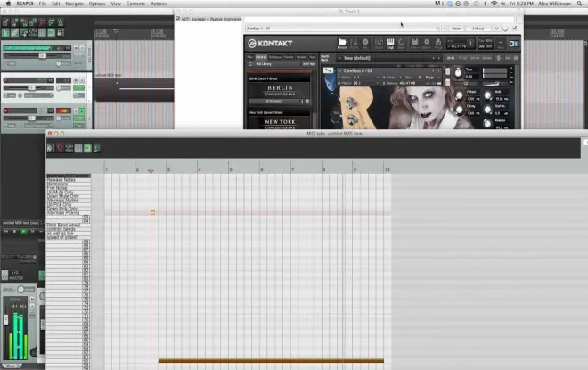Open the Actions menu
This screenshot has width=588, height=370.
click(159, 4)
